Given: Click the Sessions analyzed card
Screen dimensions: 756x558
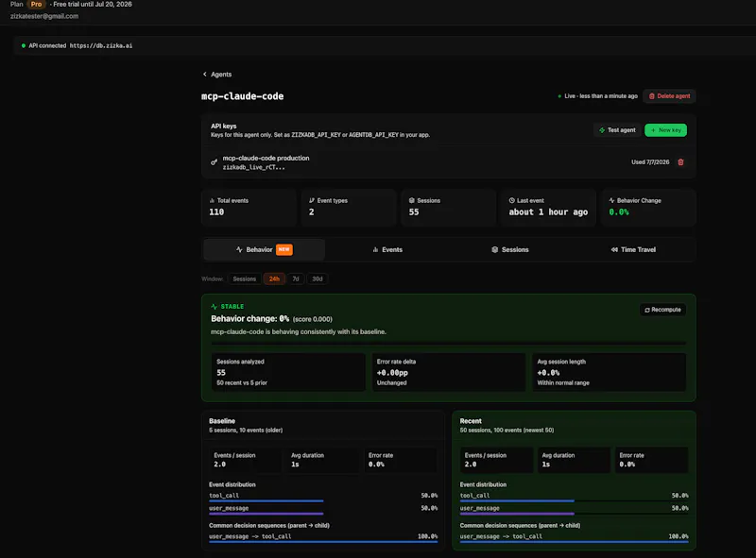Looking at the screenshot, I should [x=288, y=372].
